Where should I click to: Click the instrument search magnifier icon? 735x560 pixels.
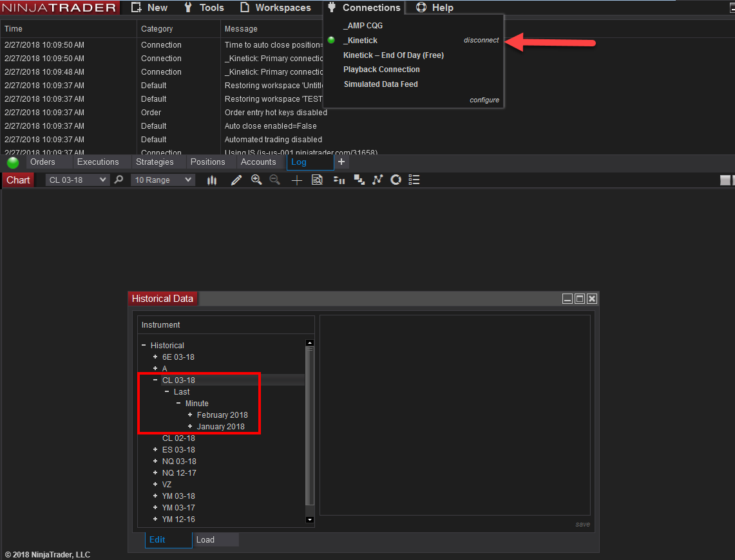[119, 180]
